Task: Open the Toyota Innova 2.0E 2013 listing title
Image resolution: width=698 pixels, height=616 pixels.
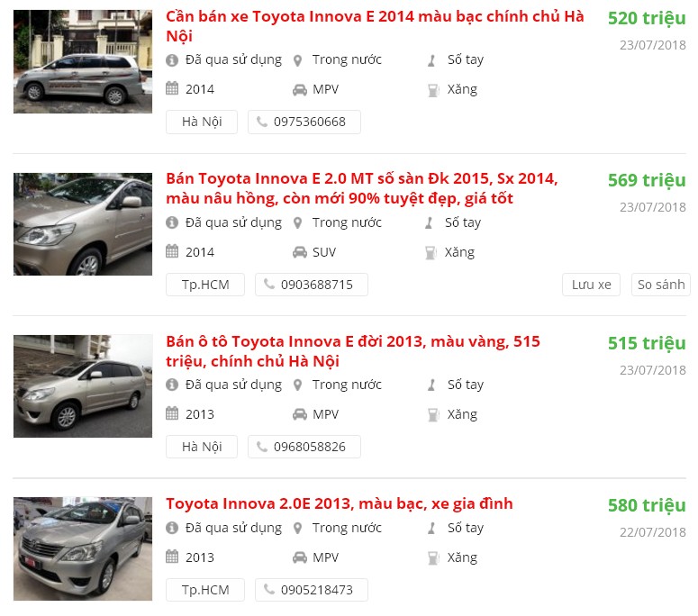Action: pos(339,503)
